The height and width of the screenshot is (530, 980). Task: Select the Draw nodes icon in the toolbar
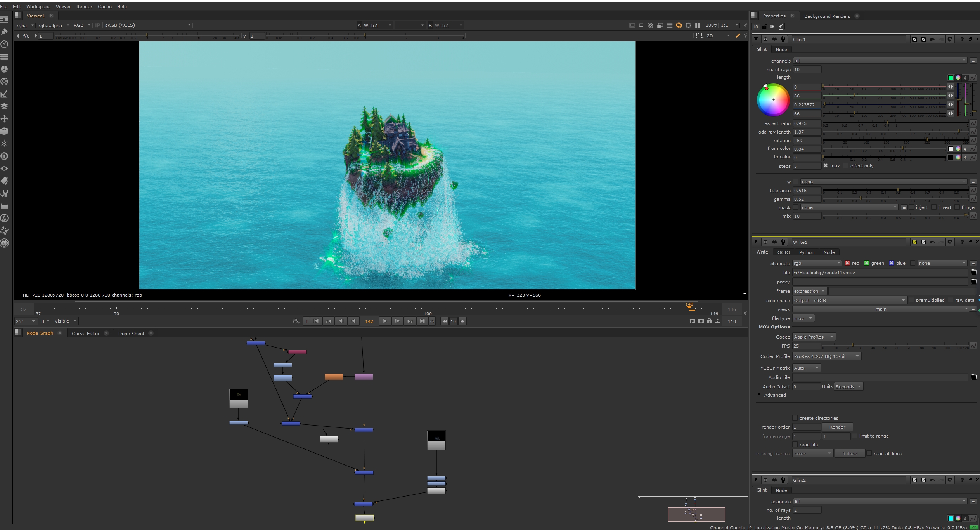(5, 31)
